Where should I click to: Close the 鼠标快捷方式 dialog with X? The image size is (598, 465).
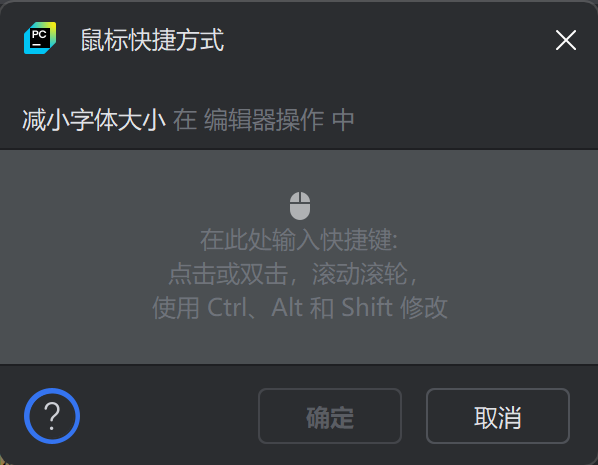coord(566,40)
